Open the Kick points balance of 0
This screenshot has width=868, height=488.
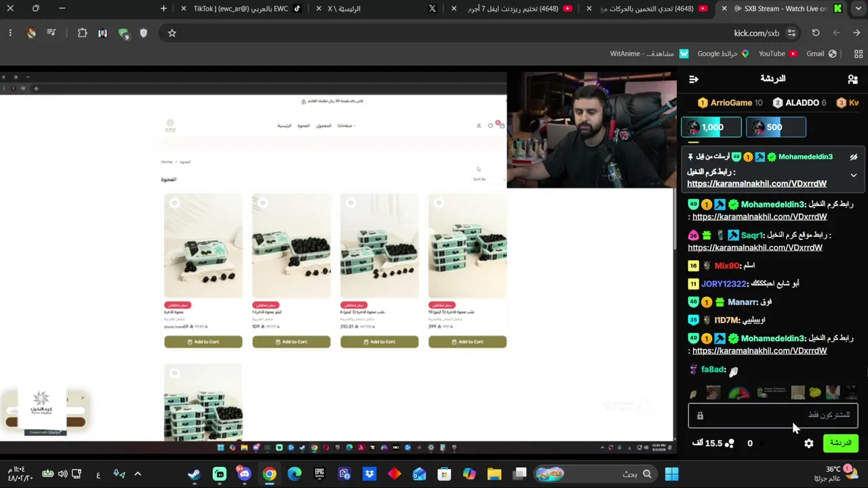coord(750,443)
